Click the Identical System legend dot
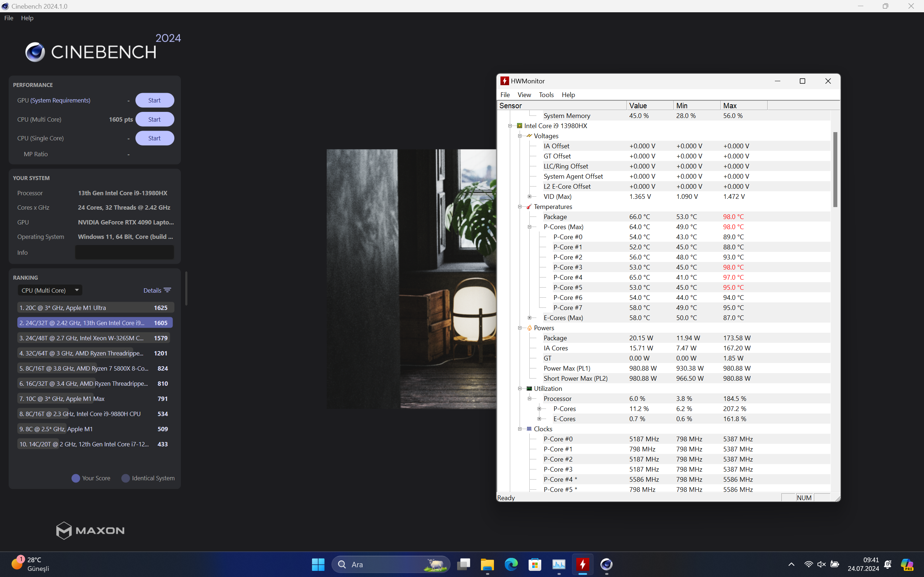This screenshot has height=577, width=924. click(126, 478)
